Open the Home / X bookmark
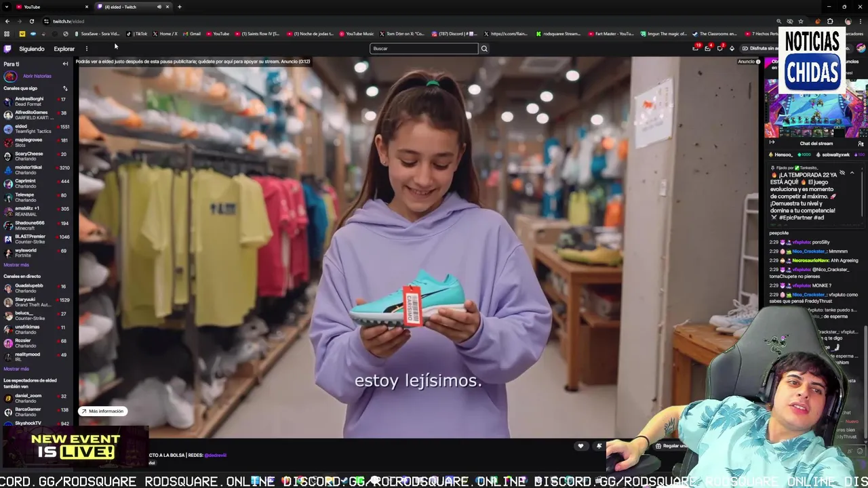The image size is (868, 488). [165, 34]
